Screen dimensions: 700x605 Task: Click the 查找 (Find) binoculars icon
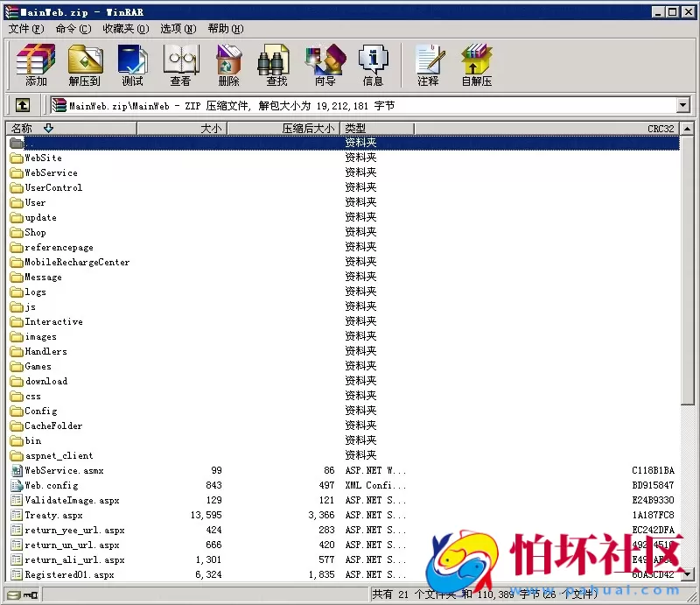point(276,65)
